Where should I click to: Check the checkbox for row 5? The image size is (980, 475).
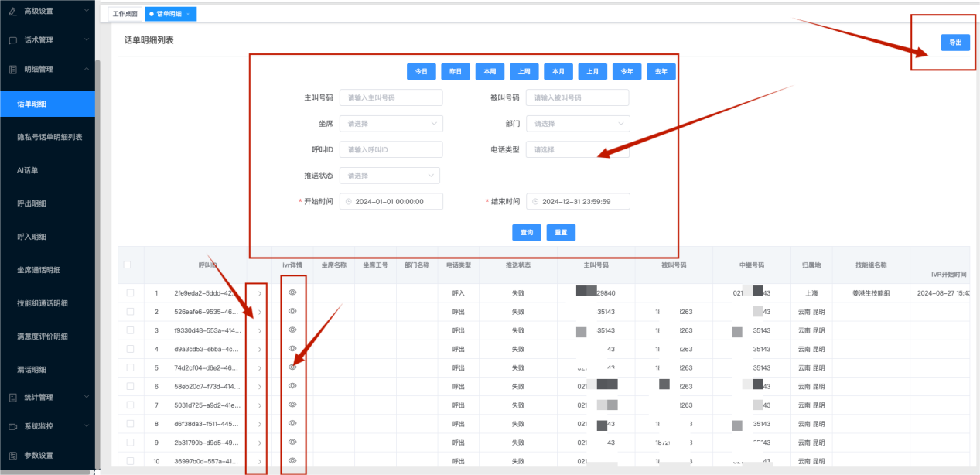click(130, 367)
